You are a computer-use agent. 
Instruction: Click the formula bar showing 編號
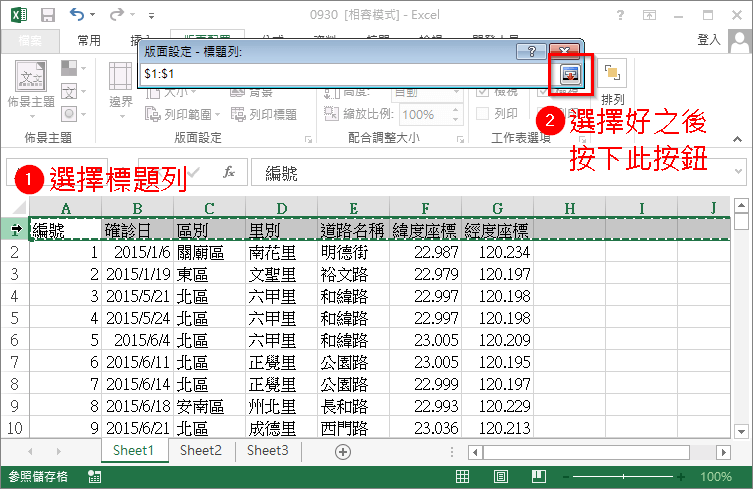tap(490, 172)
